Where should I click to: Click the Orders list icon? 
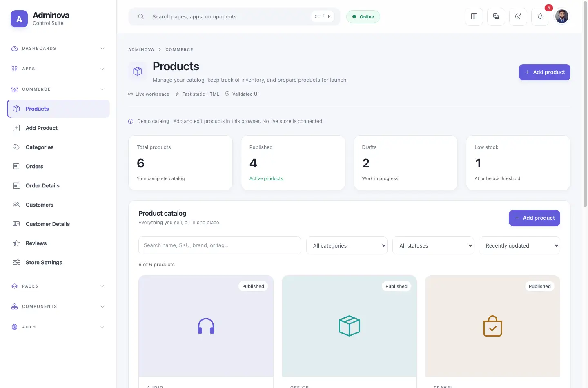click(x=16, y=166)
